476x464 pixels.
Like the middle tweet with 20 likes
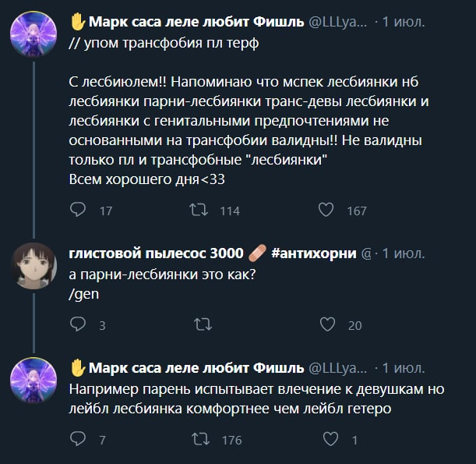327,324
